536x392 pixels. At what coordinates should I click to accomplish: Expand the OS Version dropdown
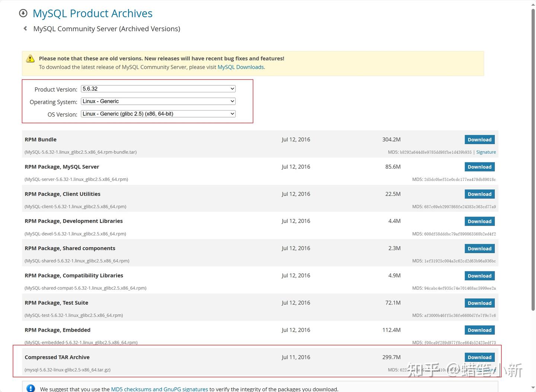(x=158, y=114)
